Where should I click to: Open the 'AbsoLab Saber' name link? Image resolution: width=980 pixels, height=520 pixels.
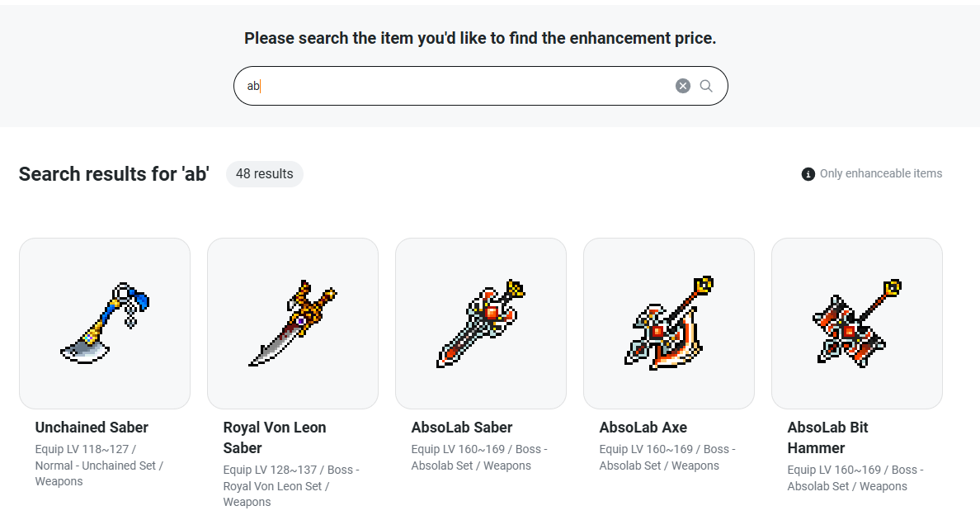pyautogui.click(x=462, y=428)
